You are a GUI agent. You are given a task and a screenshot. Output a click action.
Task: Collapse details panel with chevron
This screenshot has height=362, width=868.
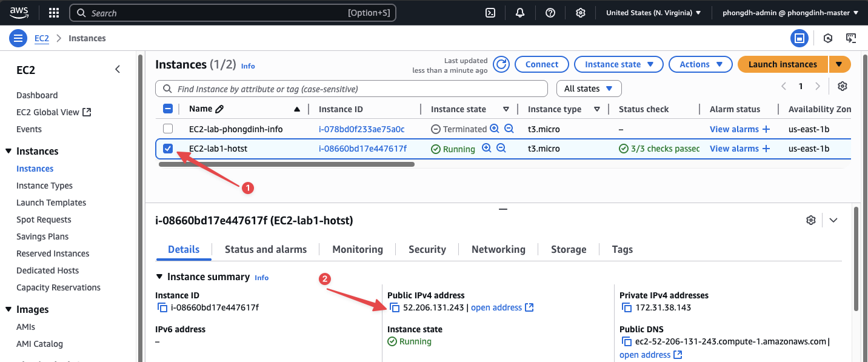[x=833, y=220]
